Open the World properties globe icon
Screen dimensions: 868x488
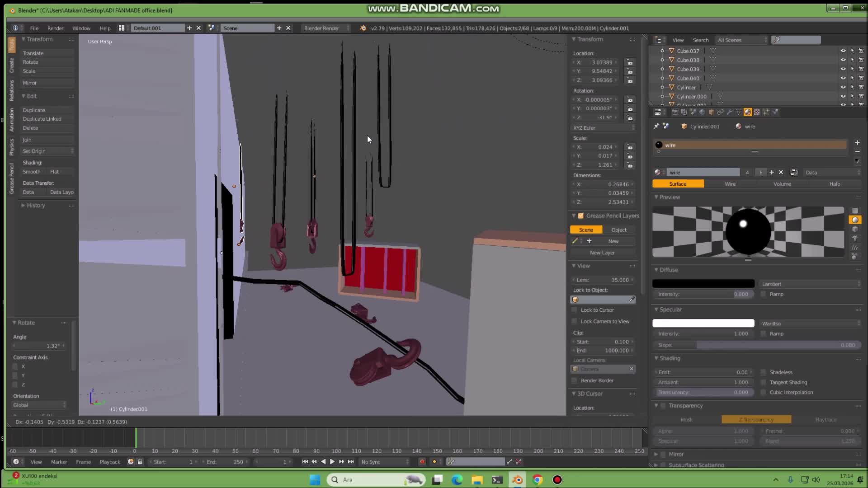click(702, 112)
